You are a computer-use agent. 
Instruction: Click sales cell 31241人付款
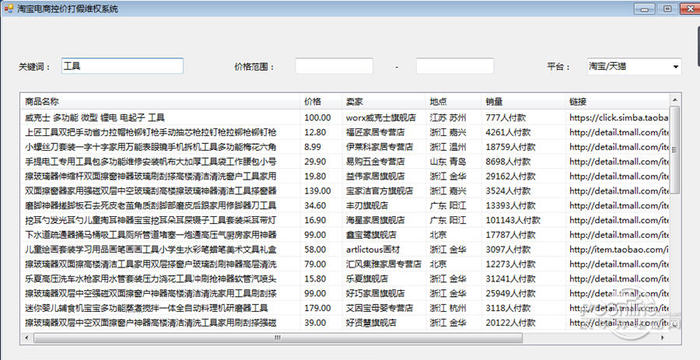pyautogui.click(x=511, y=279)
